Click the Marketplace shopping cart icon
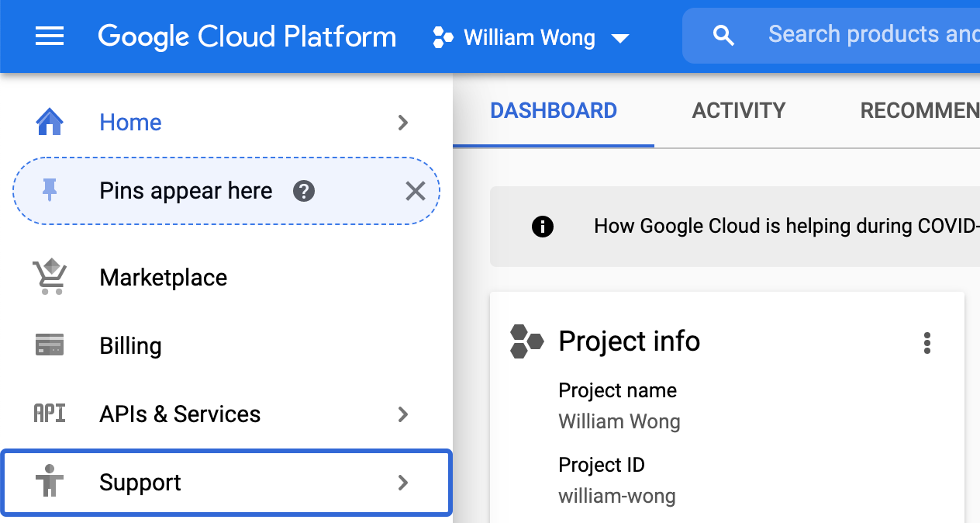The image size is (980, 523). tap(50, 277)
